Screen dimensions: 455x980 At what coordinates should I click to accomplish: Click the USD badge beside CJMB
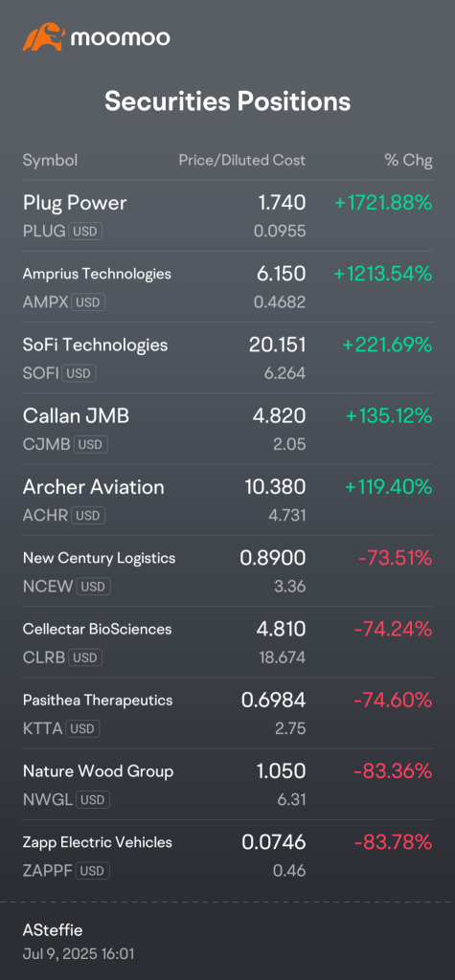[91, 445]
